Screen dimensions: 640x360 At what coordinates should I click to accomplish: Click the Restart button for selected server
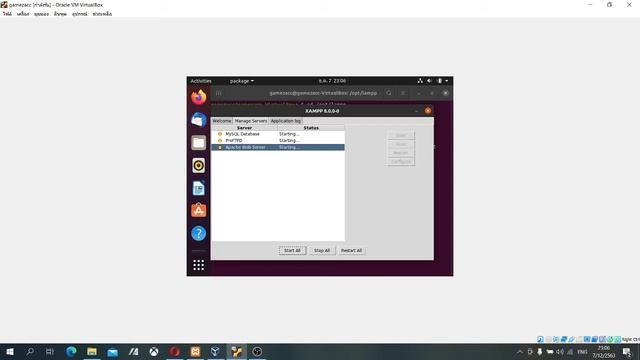click(401, 153)
